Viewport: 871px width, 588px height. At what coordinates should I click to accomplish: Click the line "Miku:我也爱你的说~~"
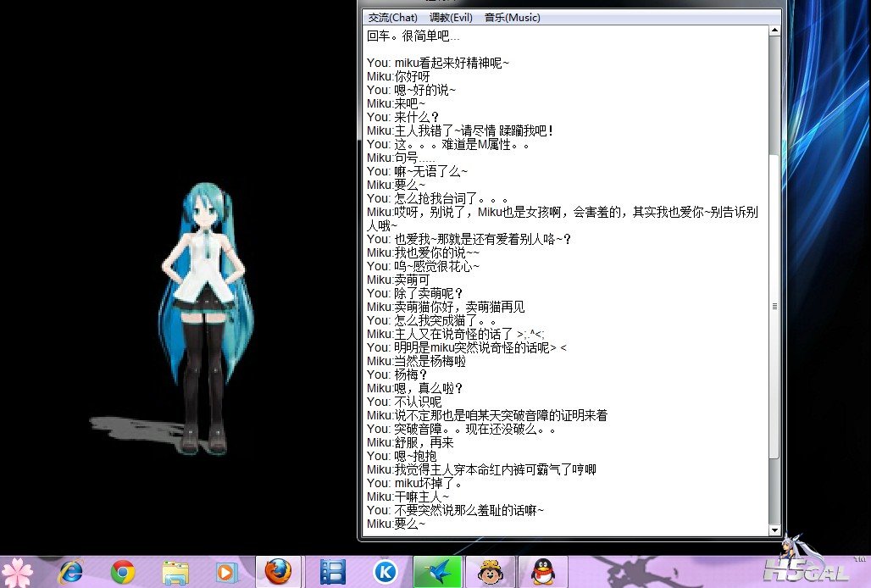tap(423, 252)
